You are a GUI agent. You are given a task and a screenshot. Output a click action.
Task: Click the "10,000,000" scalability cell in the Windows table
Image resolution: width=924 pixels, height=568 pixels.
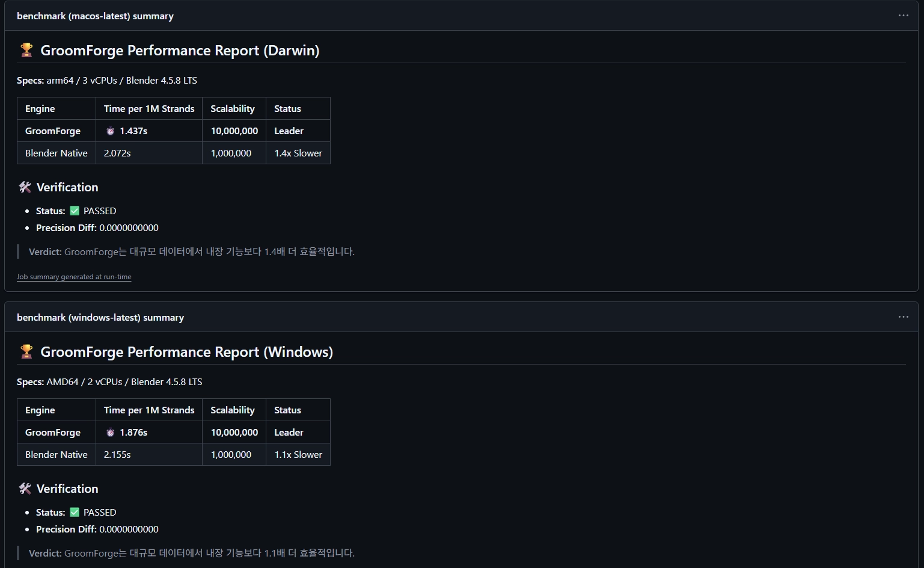(x=234, y=432)
